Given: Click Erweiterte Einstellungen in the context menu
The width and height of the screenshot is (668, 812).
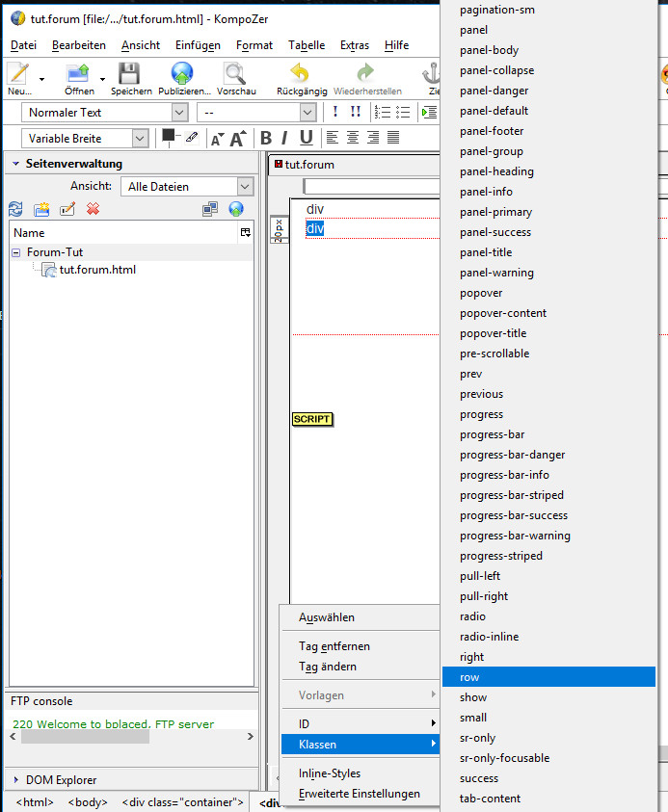Looking at the screenshot, I should coord(360,794).
